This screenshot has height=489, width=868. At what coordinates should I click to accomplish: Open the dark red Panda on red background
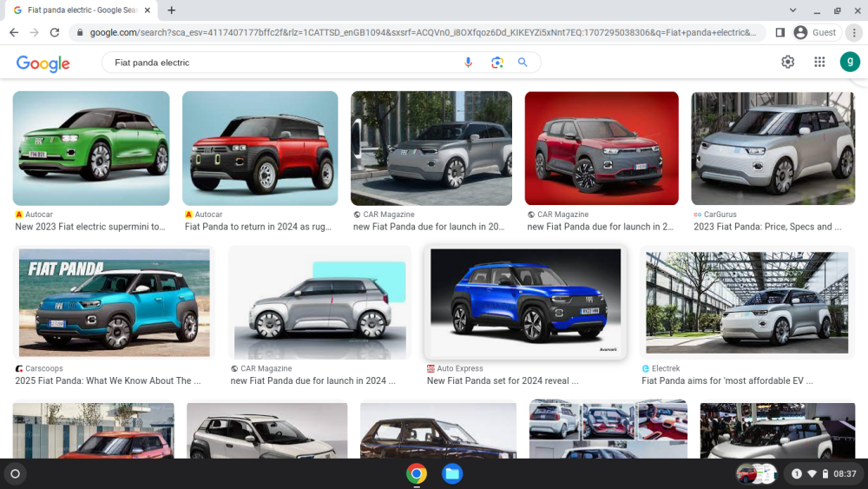tap(602, 149)
